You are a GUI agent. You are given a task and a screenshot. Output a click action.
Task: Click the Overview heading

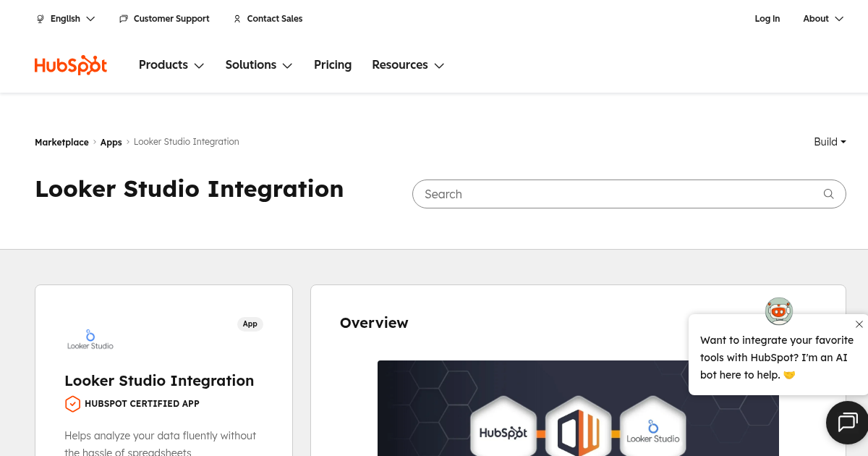pyautogui.click(x=374, y=323)
